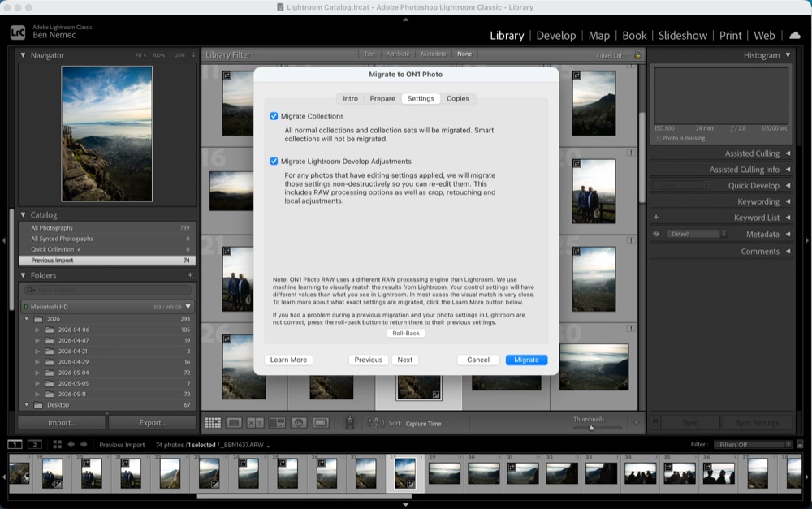Select Grid view icon in toolbar
This screenshot has width=812, height=509.
pos(213,423)
